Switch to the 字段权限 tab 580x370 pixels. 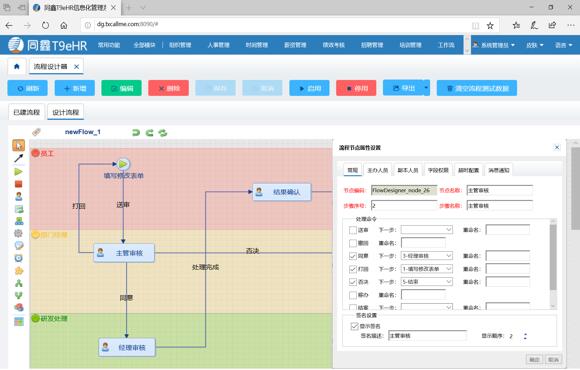(x=438, y=170)
